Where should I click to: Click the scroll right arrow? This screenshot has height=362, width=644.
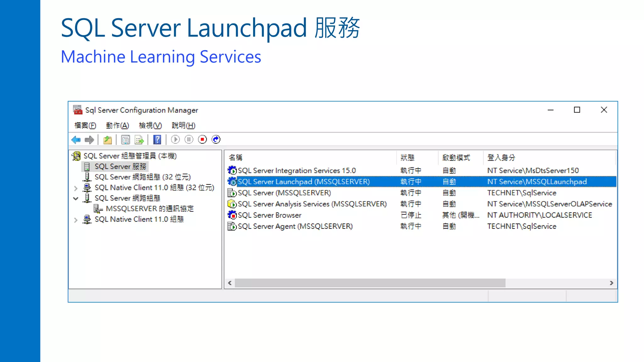point(611,283)
